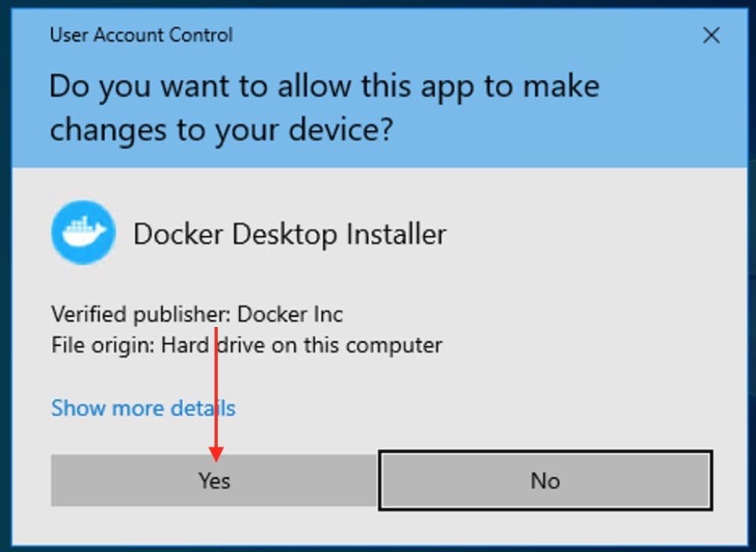Click the Docker whale logo icon
The width and height of the screenshot is (756, 552).
[83, 233]
